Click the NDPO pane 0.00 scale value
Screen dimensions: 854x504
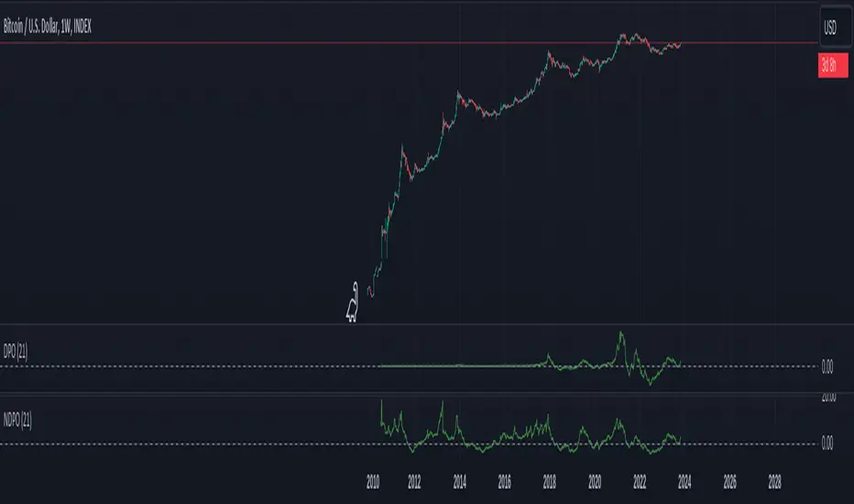coord(827,443)
